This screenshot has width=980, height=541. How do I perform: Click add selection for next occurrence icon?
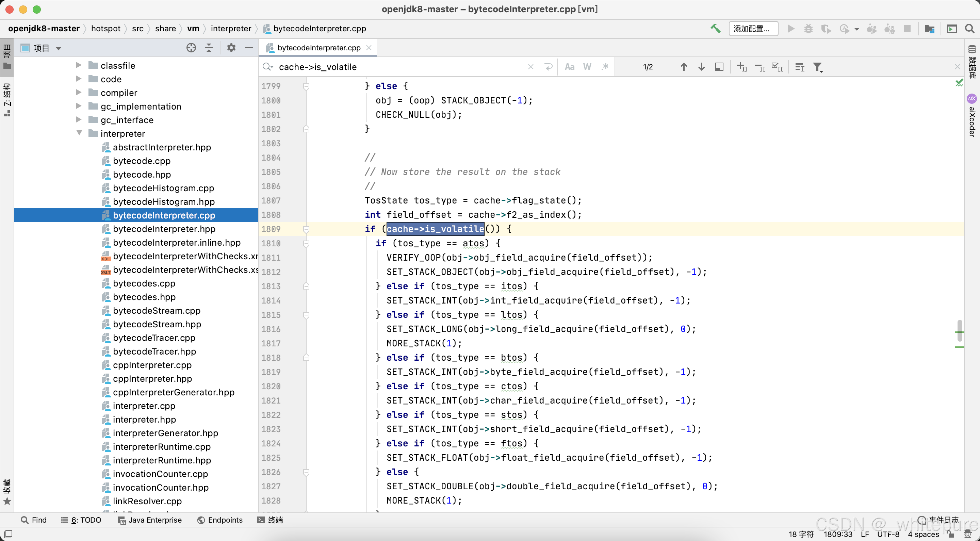pos(742,67)
